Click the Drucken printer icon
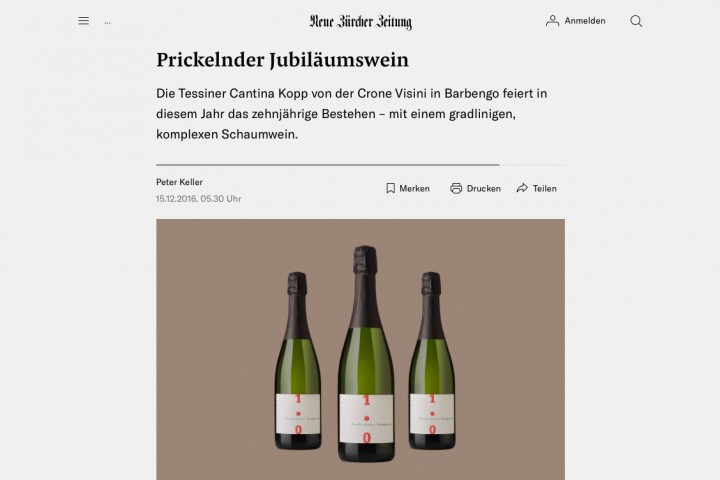This screenshot has width=720, height=480. tap(456, 188)
